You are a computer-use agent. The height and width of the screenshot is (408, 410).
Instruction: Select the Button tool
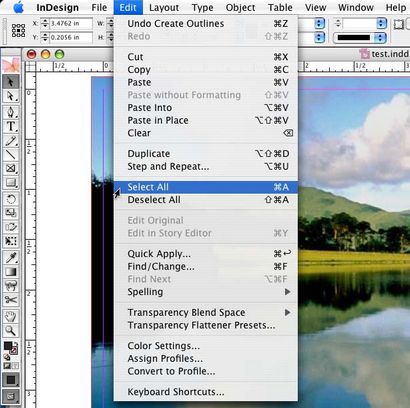pos(11,286)
